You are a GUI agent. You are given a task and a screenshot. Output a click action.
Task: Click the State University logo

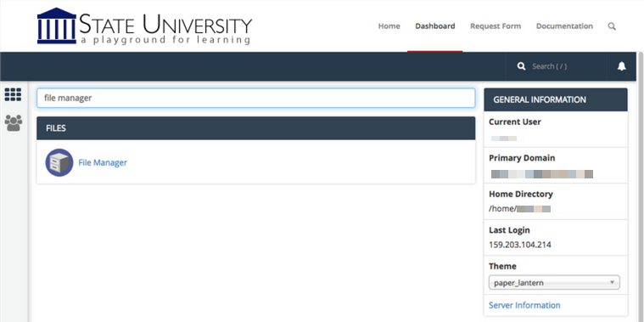[x=144, y=25]
